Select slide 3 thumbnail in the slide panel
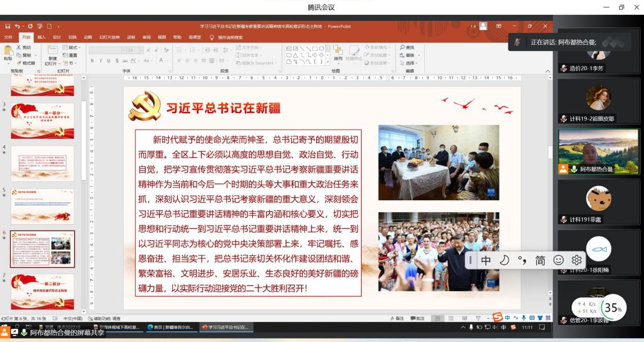 pyautogui.click(x=42, y=120)
